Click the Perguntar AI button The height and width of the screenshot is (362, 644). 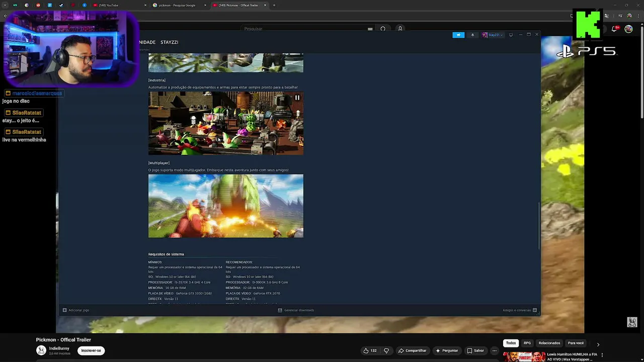click(x=447, y=350)
